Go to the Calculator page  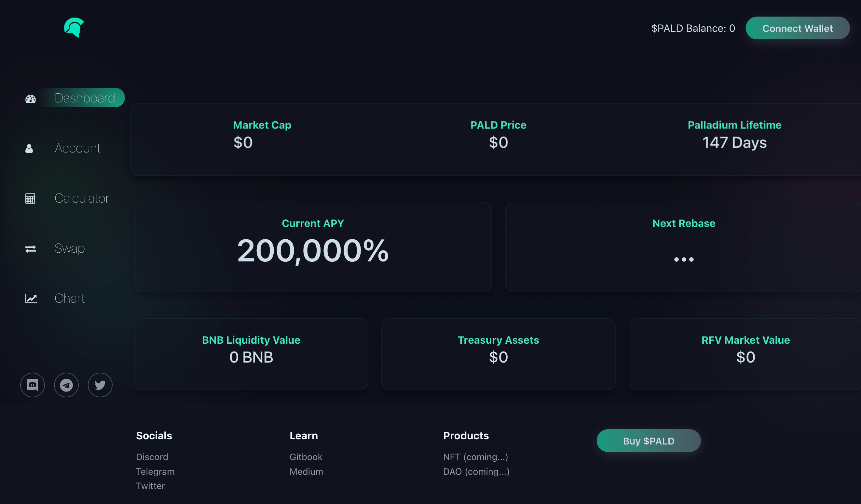pyautogui.click(x=82, y=198)
